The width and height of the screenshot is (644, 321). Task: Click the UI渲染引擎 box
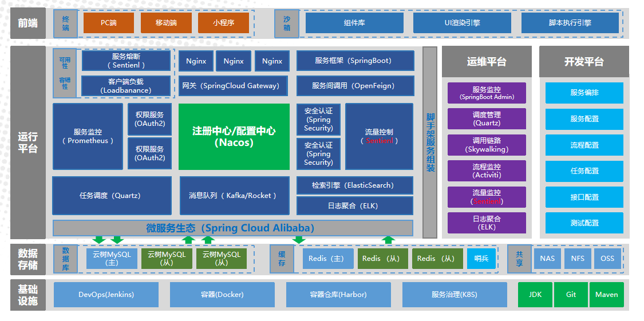(x=462, y=23)
